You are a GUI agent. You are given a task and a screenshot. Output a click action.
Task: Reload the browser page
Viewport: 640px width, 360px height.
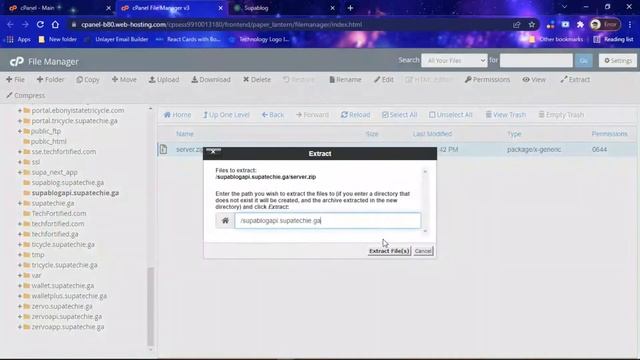(x=40, y=24)
